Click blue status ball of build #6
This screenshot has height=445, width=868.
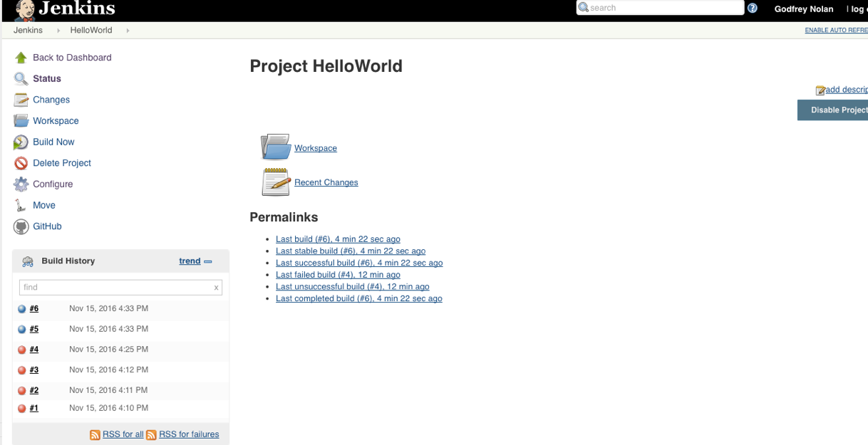(22, 309)
